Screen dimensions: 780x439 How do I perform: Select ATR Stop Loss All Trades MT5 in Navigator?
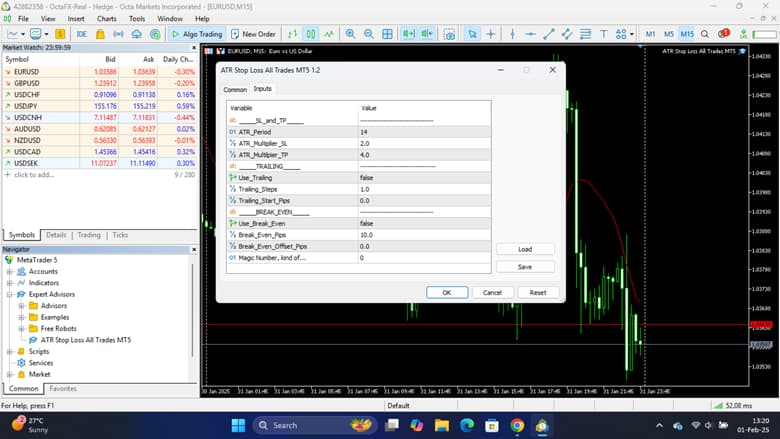coord(85,340)
